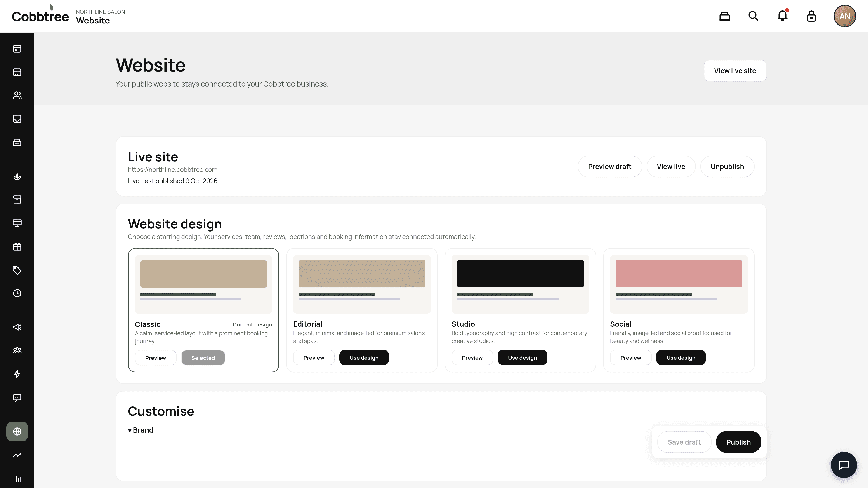Viewport: 868px width, 488px height.
Task: Open the AN profile avatar
Action: pyautogui.click(x=845, y=16)
